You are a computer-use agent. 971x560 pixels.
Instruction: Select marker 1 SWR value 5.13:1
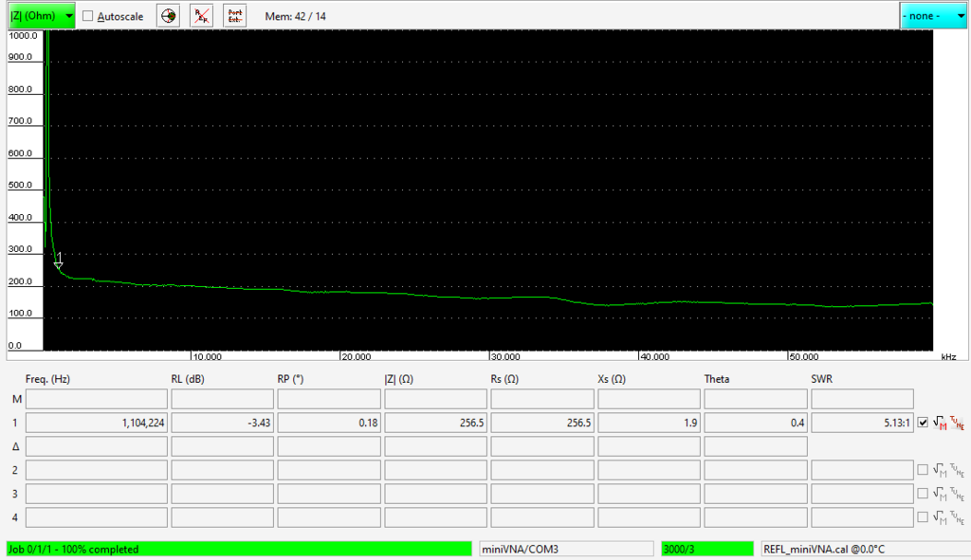coord(863,423)
